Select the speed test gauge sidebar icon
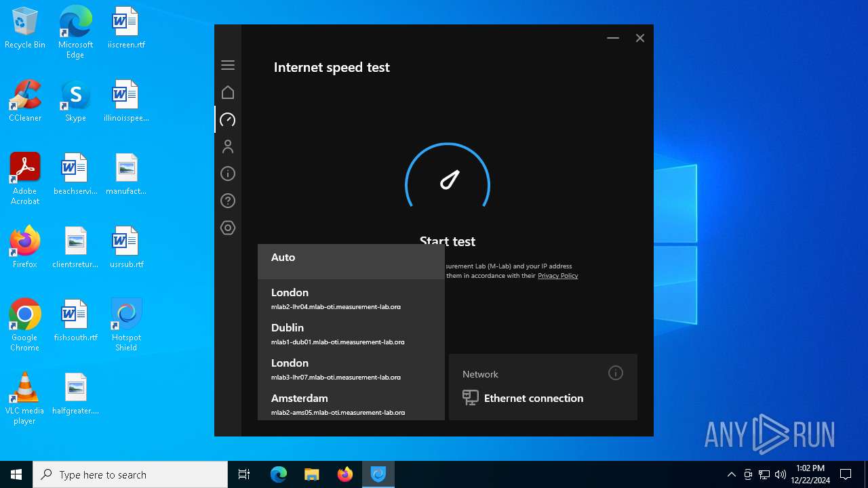868x488 pixels. [228, 119]
